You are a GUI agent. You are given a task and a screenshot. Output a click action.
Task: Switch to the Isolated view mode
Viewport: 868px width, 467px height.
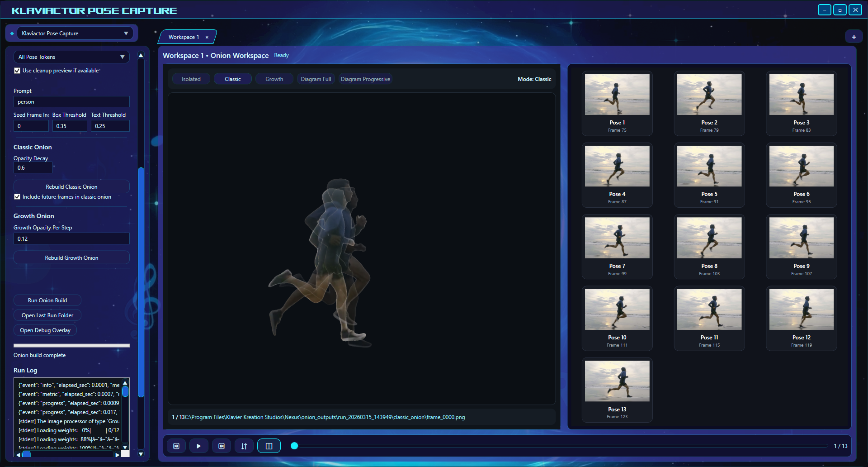(191, 79)
